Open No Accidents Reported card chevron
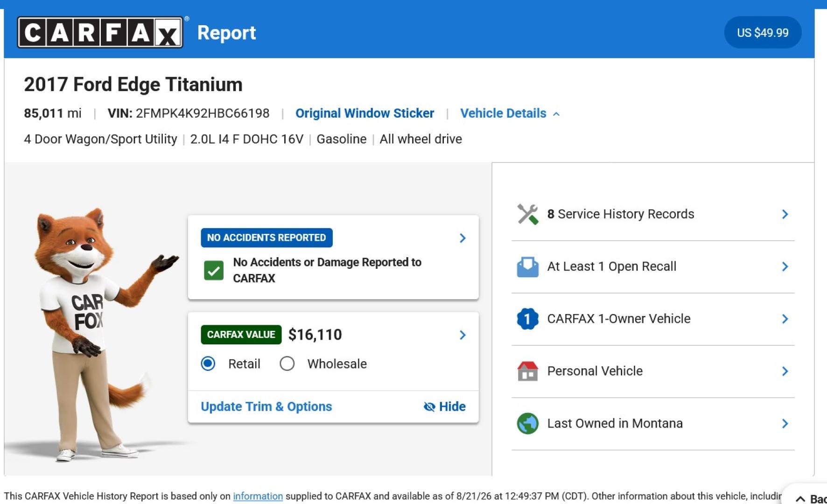 click(x=463, y=238)
